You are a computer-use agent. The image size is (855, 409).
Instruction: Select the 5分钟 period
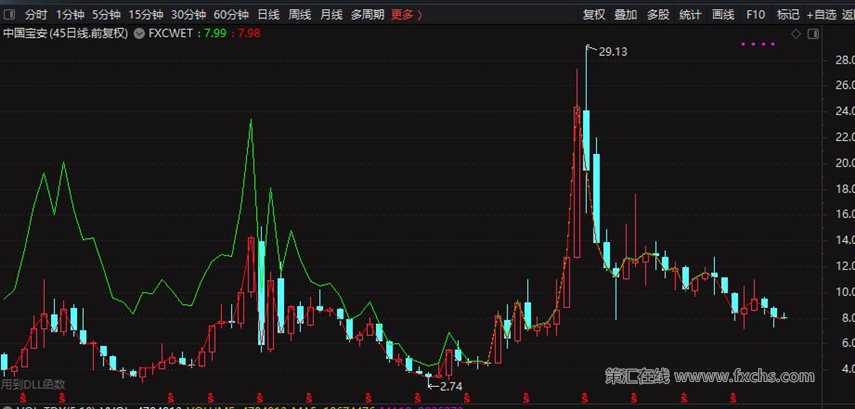tap(106, 15)
